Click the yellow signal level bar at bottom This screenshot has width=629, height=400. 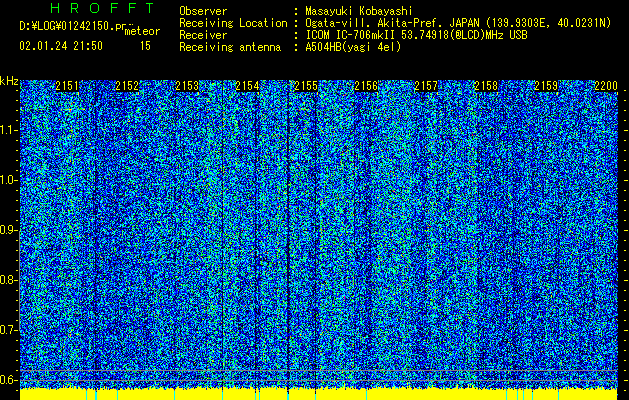pos(319,394)
